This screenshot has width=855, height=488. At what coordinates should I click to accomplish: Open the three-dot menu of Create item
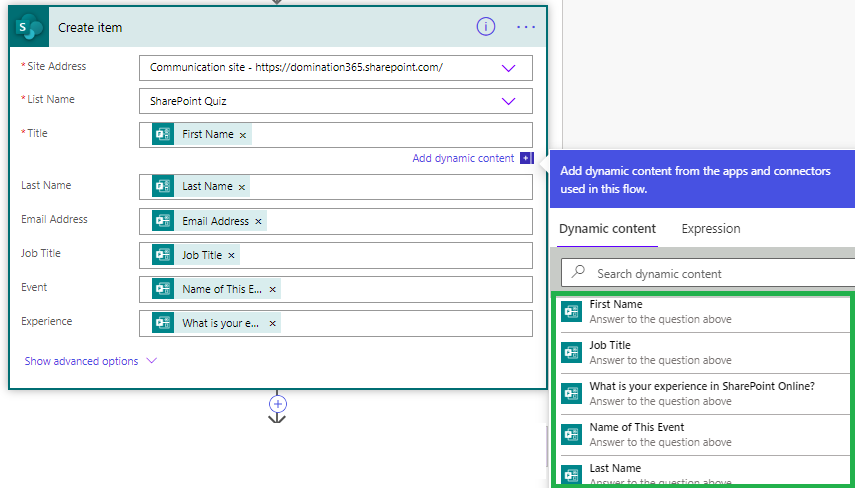526,27
